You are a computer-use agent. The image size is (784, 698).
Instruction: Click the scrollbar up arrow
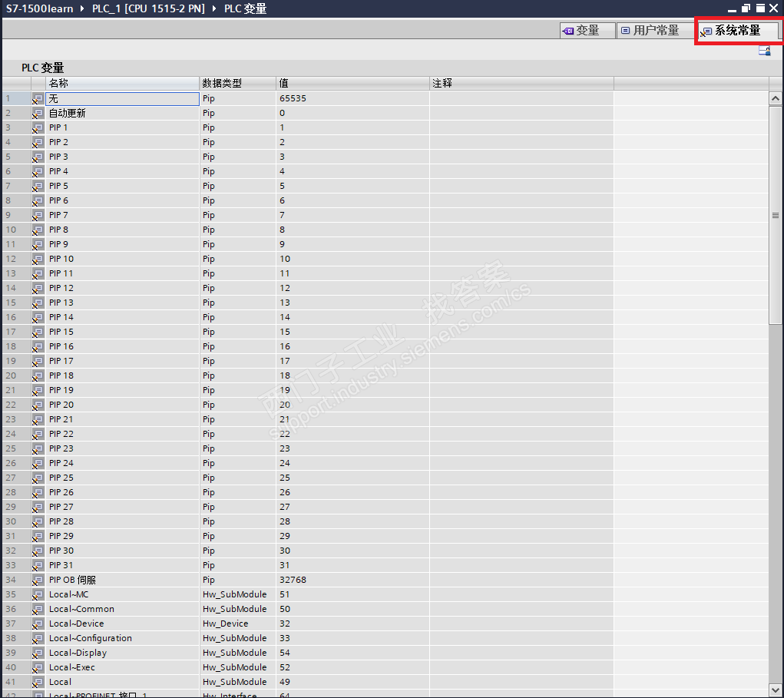click(775, 98)
